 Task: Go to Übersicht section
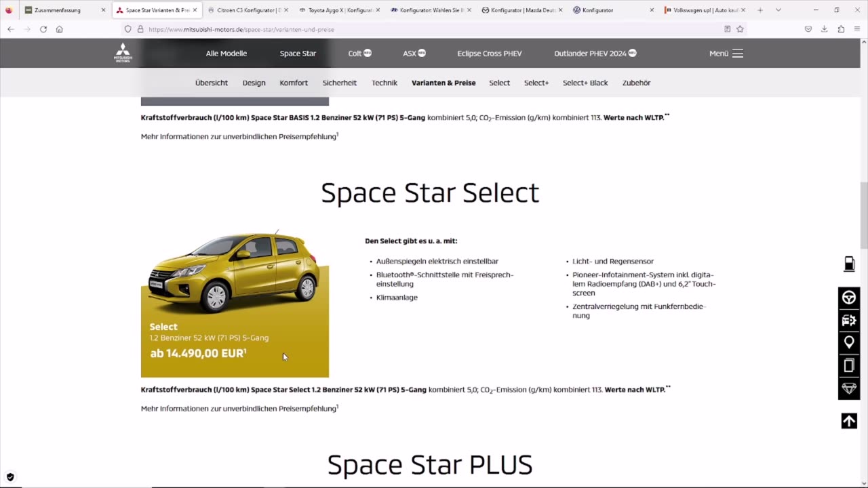point(212,83)
